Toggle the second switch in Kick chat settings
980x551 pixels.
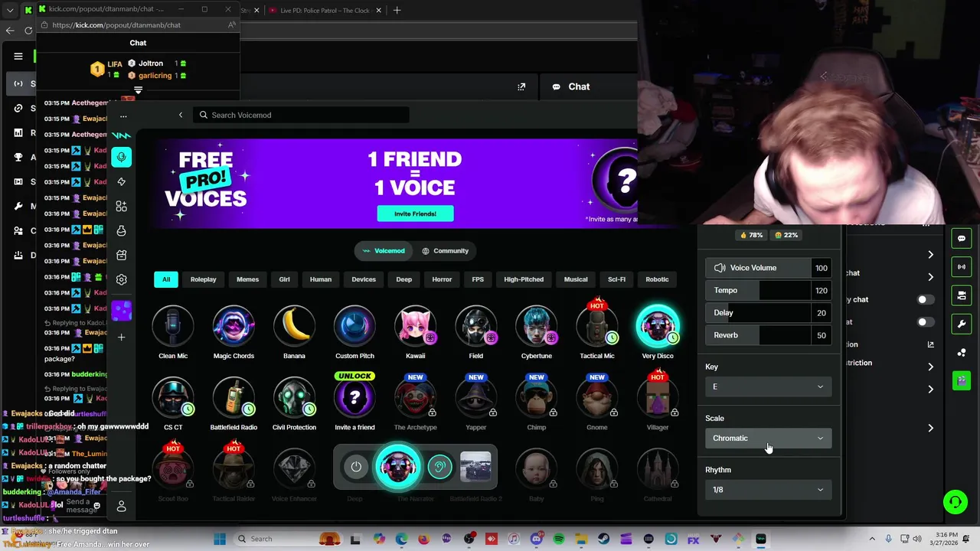pos(926,322)
